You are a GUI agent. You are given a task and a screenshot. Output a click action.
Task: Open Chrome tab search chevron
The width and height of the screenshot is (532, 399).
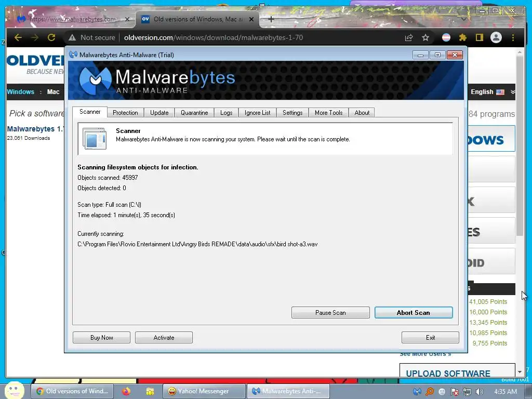click(463, 19)
